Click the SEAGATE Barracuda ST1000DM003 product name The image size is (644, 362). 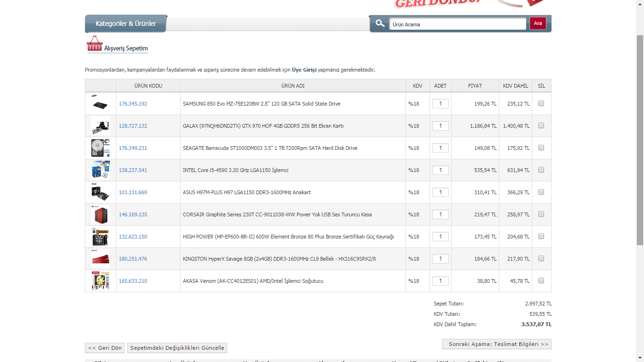click(x=270, y=148)
